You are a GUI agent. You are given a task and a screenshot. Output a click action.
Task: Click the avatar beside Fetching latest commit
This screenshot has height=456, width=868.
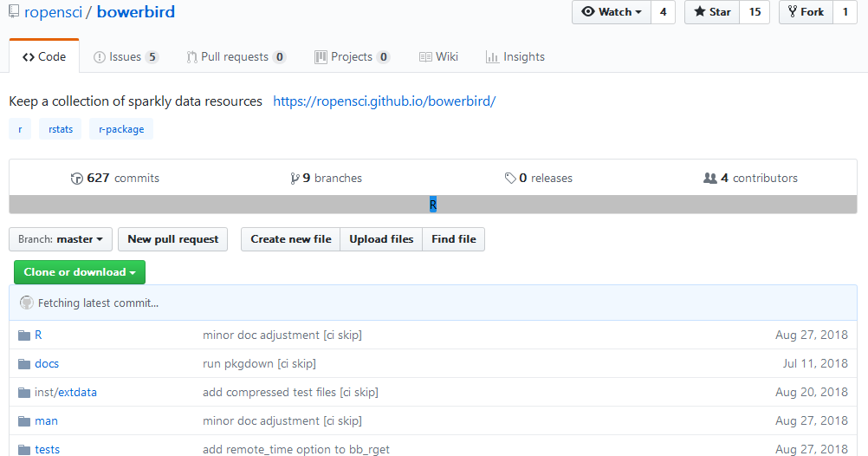(27, 303)
